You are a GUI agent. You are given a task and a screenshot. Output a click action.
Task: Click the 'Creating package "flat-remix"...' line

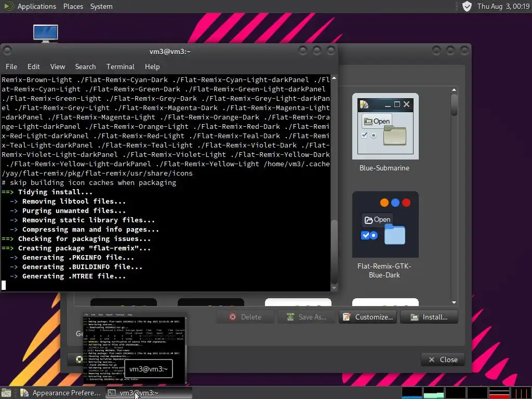point(84,248)
